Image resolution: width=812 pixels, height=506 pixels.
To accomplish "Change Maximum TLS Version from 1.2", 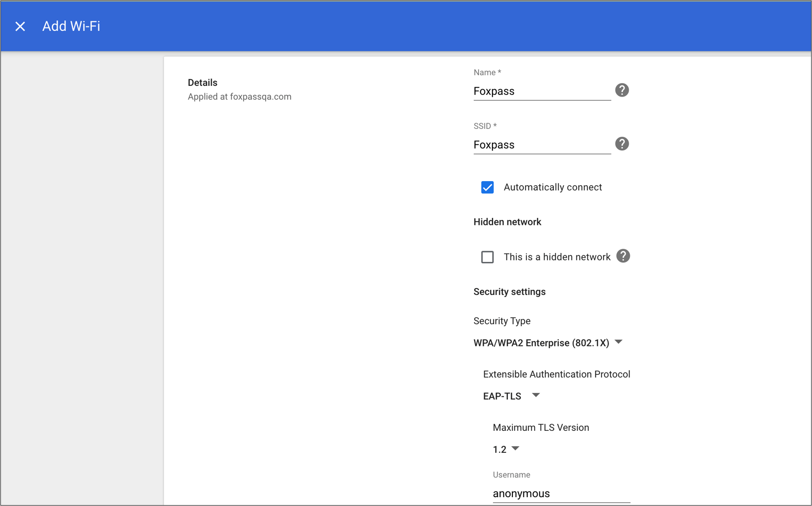I will point(506,449).
